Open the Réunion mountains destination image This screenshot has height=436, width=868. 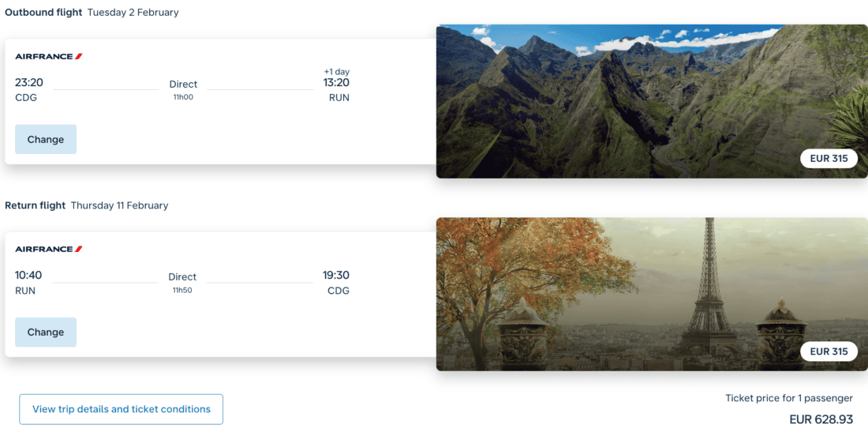(652, 101)
